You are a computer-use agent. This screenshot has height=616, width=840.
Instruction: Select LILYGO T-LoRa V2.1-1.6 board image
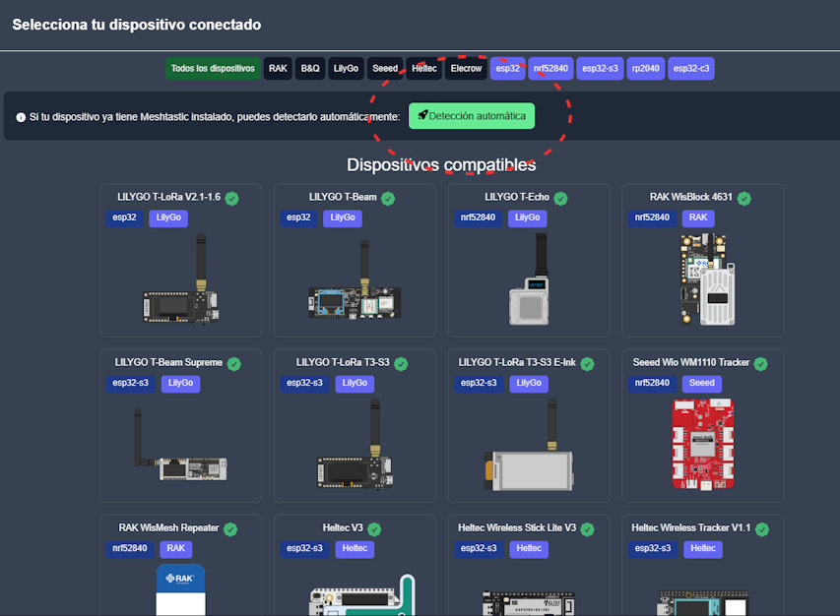point(180,278)
